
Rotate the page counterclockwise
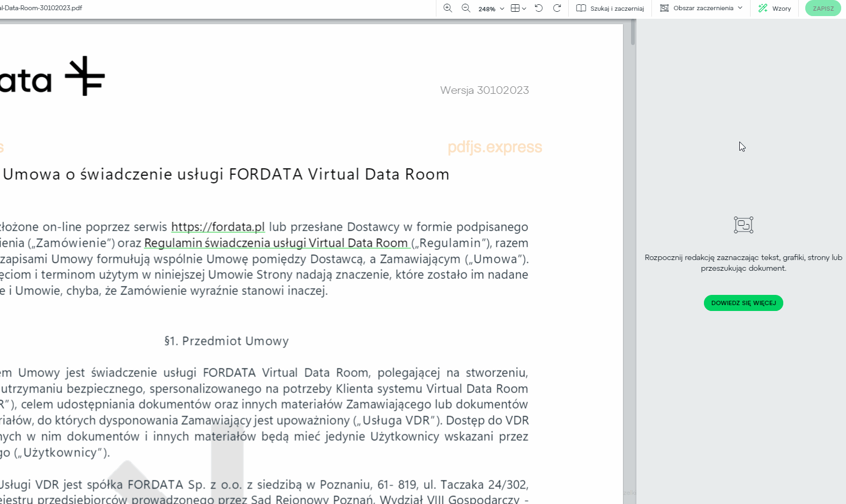539,8
